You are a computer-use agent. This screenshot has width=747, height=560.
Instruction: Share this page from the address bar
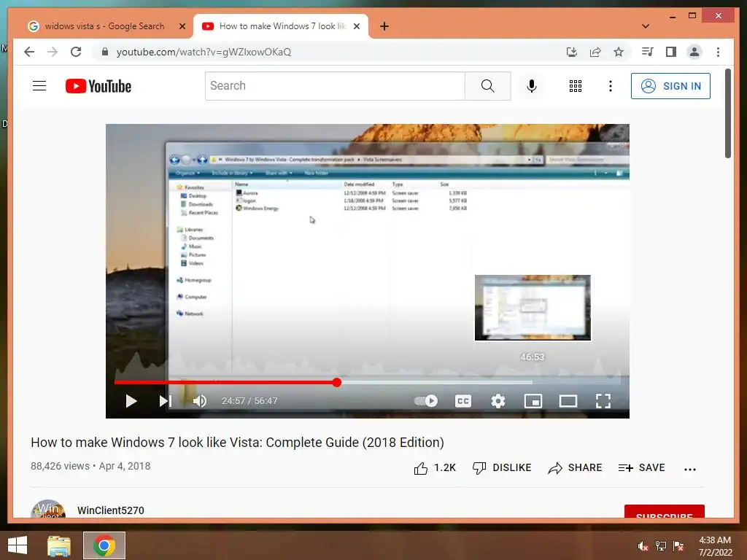[595, 52]
